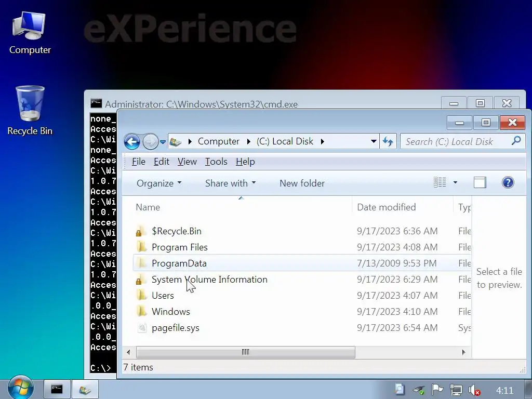Click the Safely Remove Hardware tray icon

coord(419,390)
